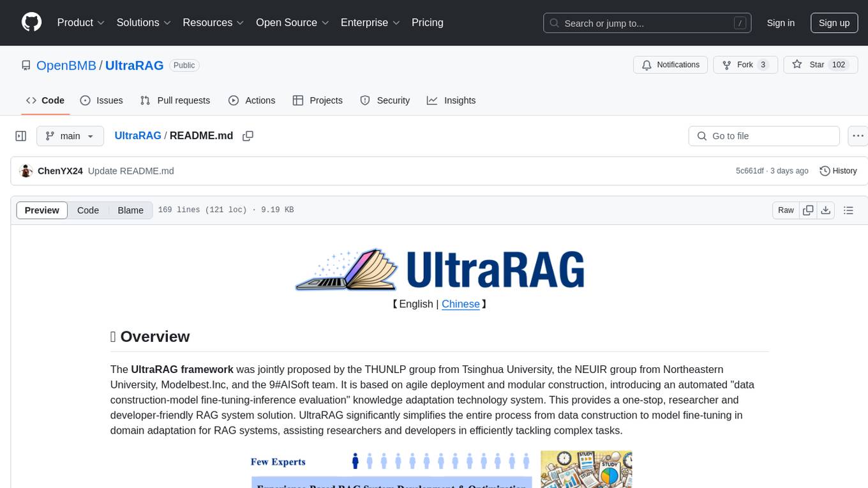Image resolution: width=868 pixels, height=488 pixels.
Task: Focus the Search or jump to field
Action: (x=647, y=23)
